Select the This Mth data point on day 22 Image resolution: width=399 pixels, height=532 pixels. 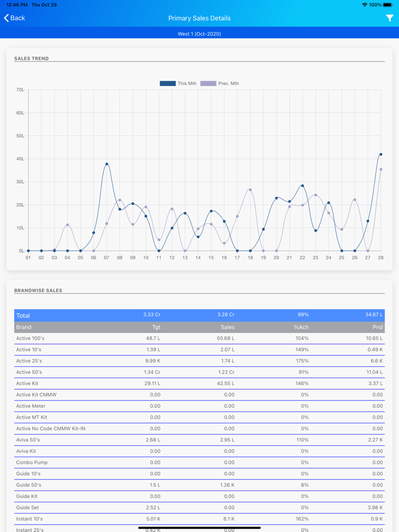[302, 186]
